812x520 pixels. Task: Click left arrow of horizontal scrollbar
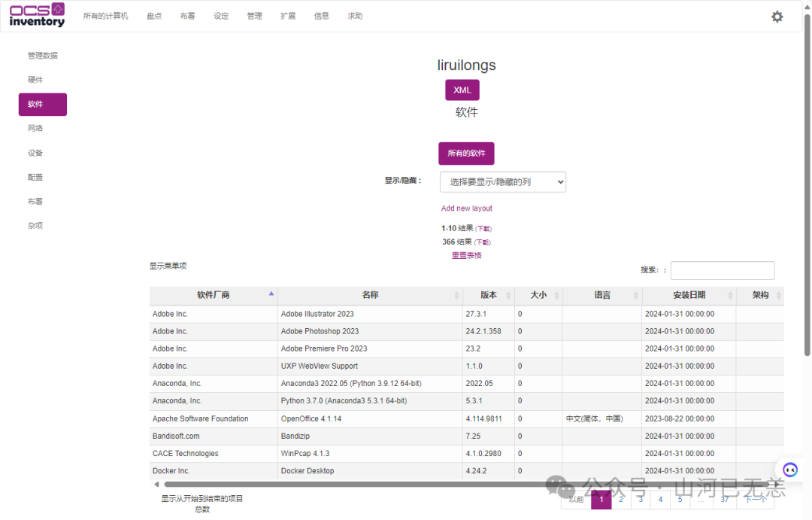[156, 484]
